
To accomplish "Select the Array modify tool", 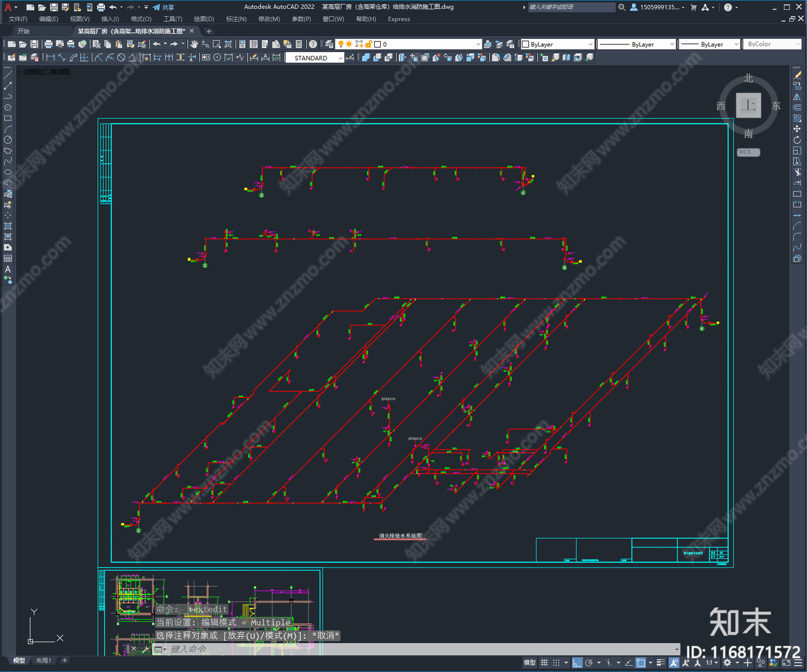I will [797, 118].
